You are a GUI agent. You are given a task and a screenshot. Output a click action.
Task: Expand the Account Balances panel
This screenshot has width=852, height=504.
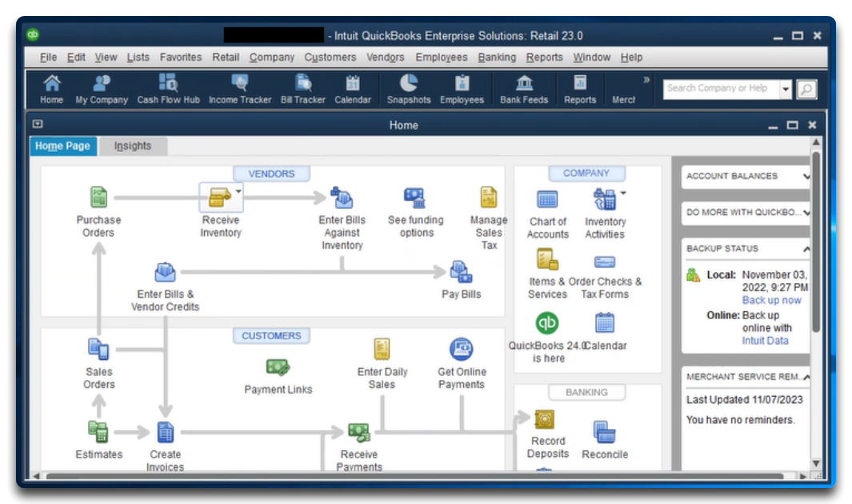coord(806,176)
